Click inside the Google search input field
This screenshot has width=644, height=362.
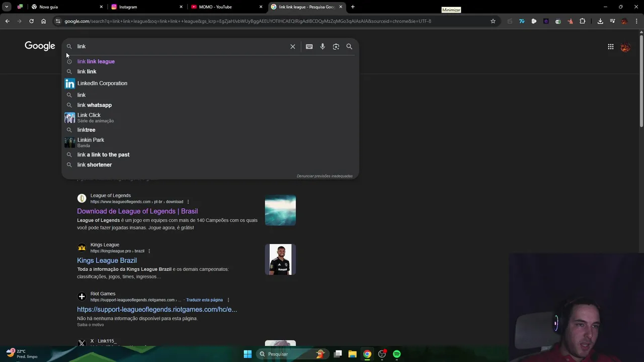click(181, 46)
